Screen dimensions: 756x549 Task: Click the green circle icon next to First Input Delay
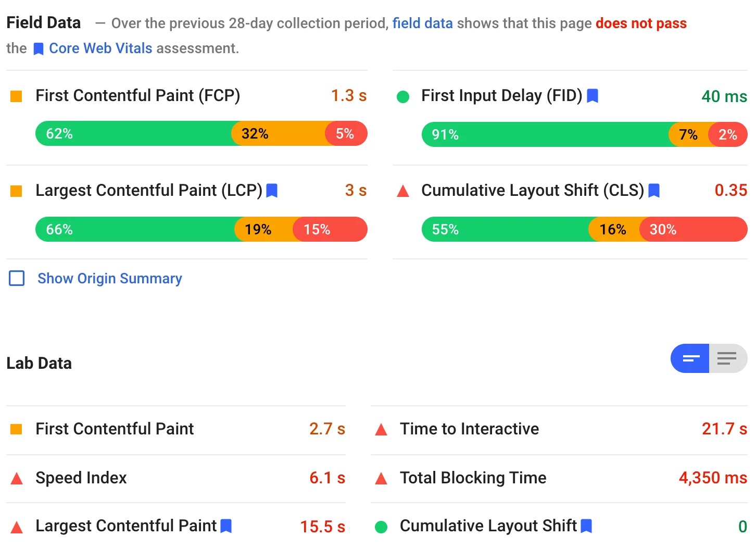coord(403,96)
